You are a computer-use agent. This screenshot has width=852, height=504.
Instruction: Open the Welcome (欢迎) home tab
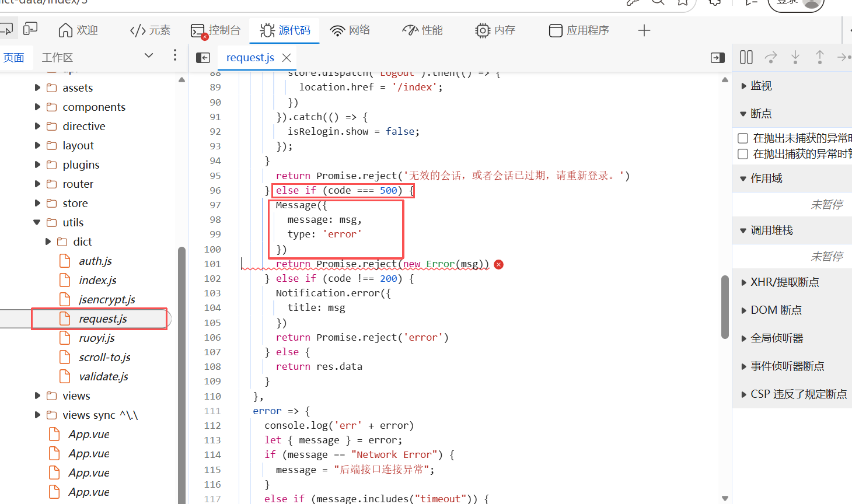pyautogui.click(x=78, y=30)
